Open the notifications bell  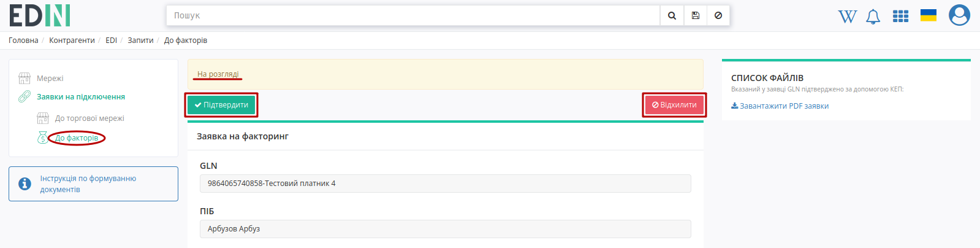(x=873, y=17)
